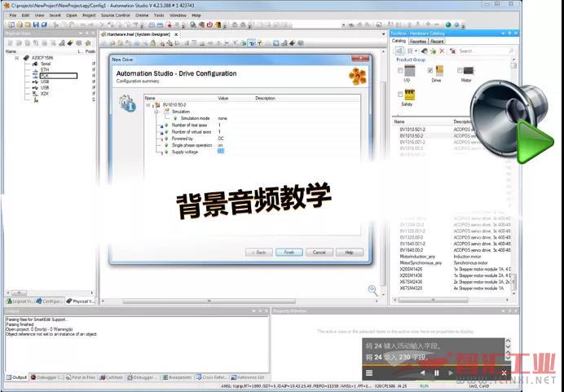Open the Toolbox view mode dropdown arrow
This screenshot has width=564, height=392.
click(x=416, y=51)
